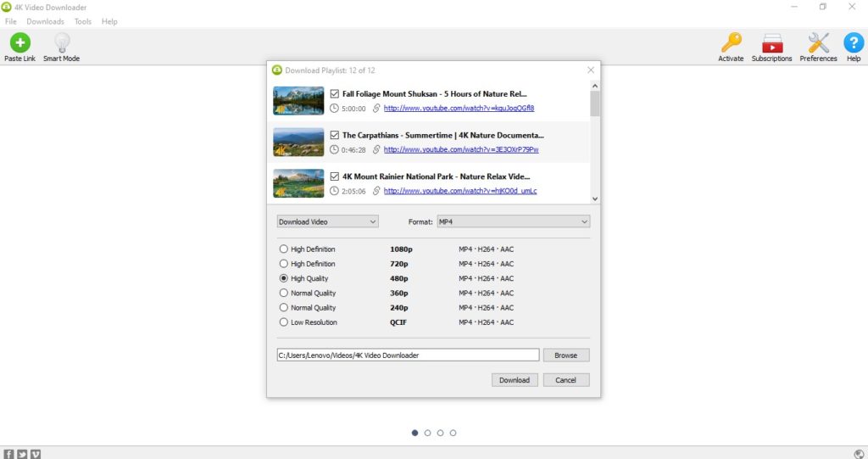This screenshot has width=868, height=459.
Task: Select Normal Quality 360p option
Action: click(x=283, y=293)
